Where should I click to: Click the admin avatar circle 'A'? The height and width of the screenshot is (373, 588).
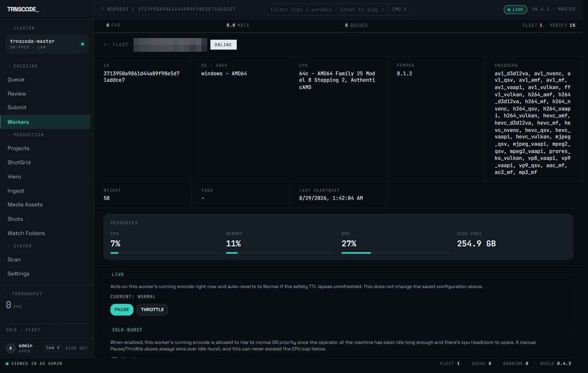pos(11,348)
